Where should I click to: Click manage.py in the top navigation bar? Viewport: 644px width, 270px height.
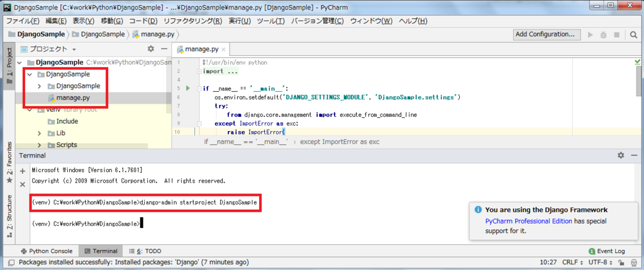(x=154, y=35)
